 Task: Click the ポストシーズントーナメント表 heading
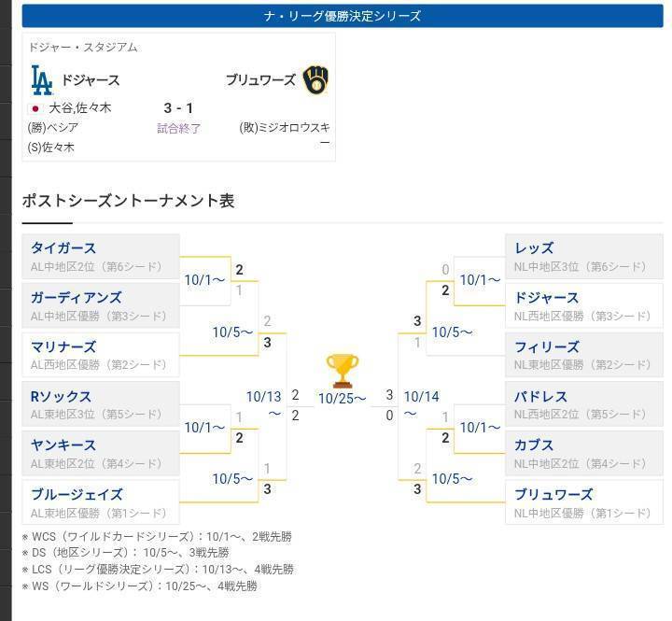coord(128,202)
